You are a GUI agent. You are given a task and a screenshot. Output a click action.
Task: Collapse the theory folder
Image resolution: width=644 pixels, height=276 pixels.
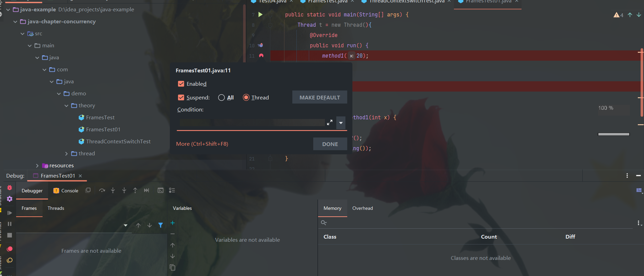(67, 106)
